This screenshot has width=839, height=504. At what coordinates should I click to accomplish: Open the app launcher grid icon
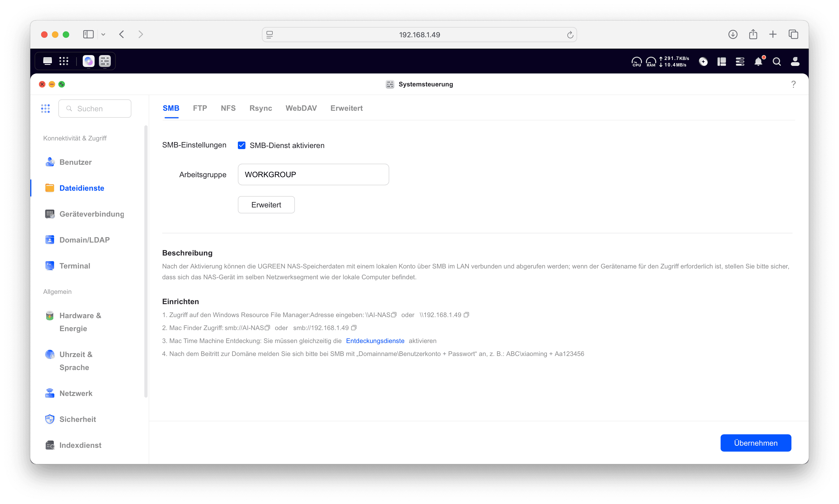click(64, 61)
